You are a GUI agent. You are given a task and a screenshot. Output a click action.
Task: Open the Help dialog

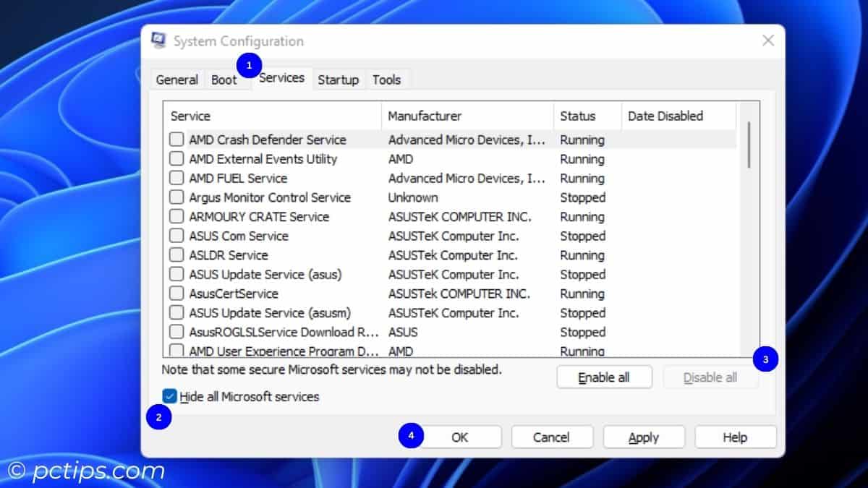pyautogui.click(x=735, y=437)
